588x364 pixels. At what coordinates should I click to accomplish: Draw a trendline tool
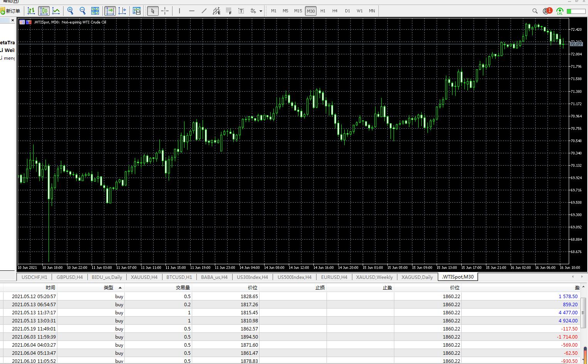tap(204, 11)
